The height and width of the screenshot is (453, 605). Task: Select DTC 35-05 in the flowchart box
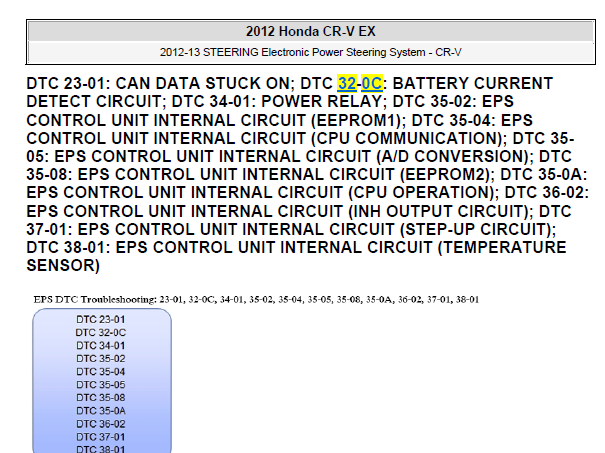coord(101,385)
